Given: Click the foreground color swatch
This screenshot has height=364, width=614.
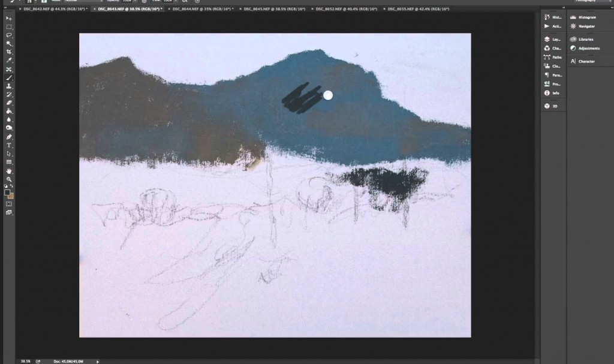Looking at the screenshot, I should coord(7,193).
